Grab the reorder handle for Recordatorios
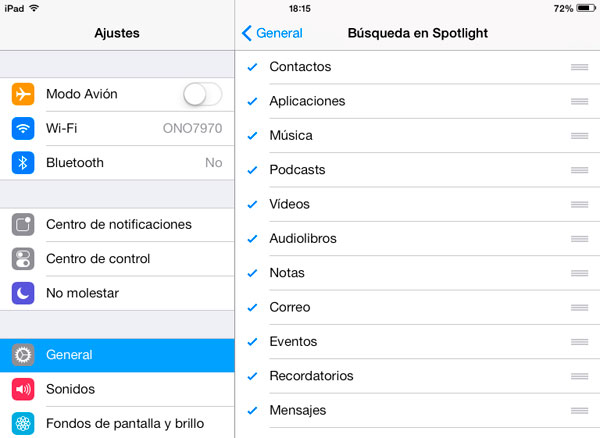This screenshot has width=600, height=438. pyautogui.click(x=579, y=376)
